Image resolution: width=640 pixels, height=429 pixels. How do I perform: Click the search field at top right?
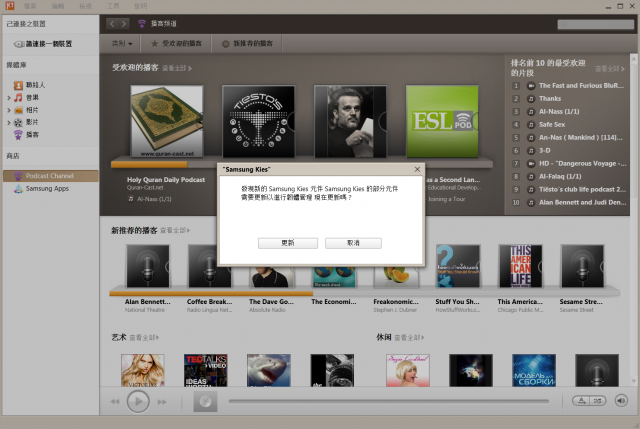[x=596, y=24]
